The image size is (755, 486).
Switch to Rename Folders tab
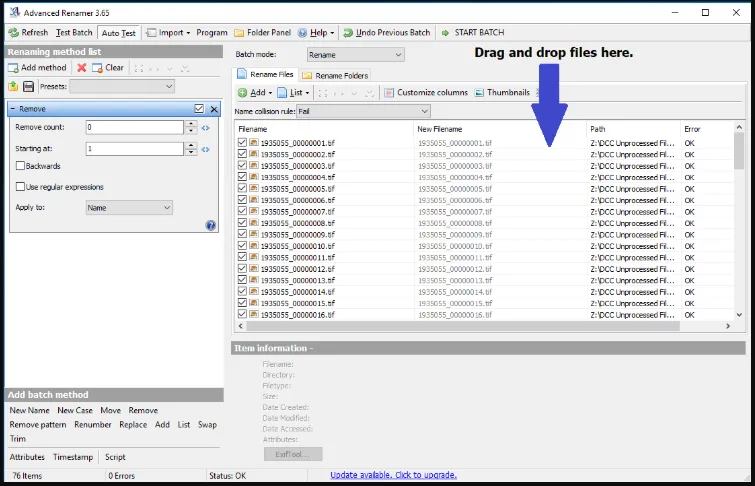click(335, 76)
